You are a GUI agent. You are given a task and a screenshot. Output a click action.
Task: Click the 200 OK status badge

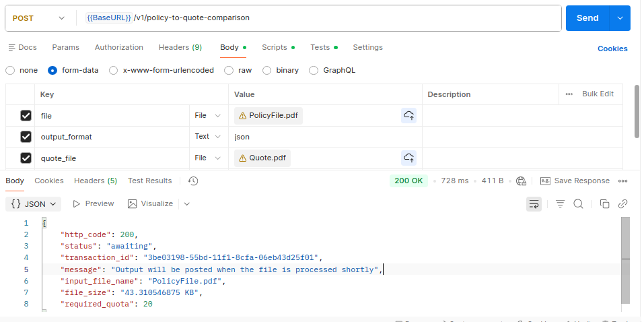click(408, 181)
